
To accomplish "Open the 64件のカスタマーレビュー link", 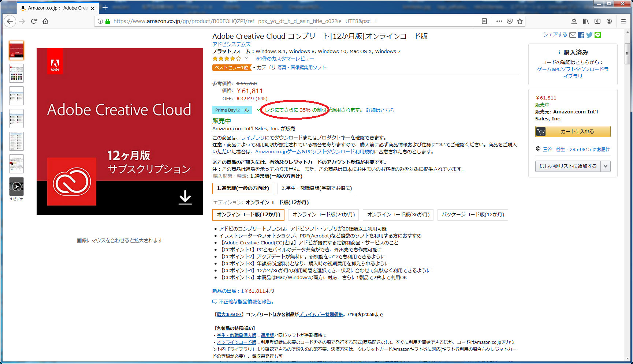I will pos(285,59).
